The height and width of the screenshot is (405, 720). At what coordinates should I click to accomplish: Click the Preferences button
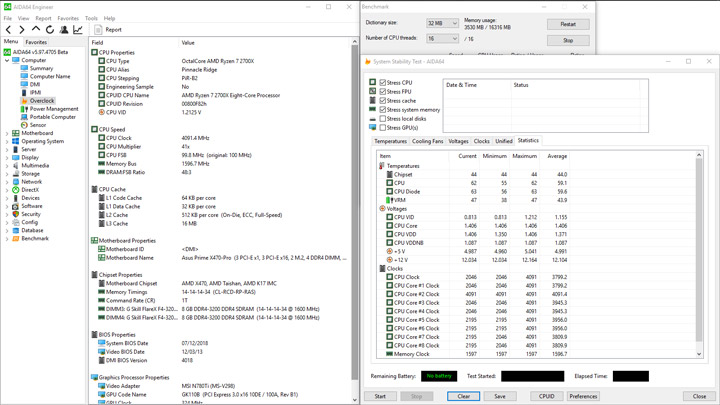coord(583,396)
